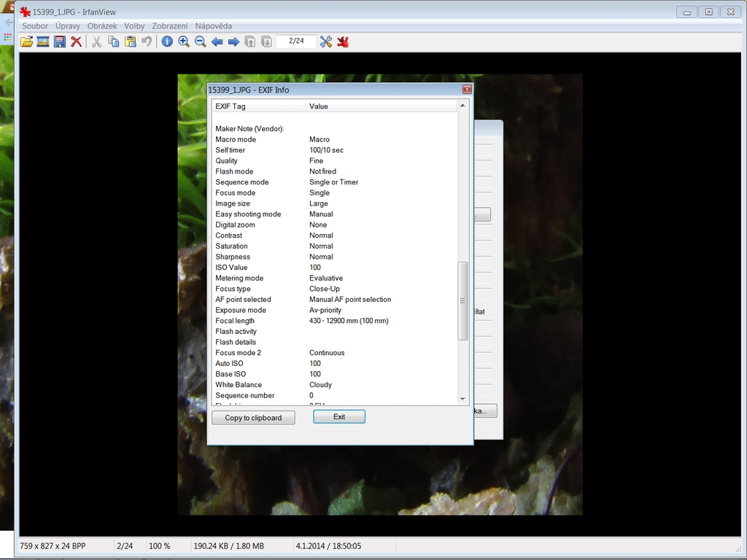Viewport: 747px width, 560px height.
Task: Open the Slideshow toolbar icon
Action: click(43, 42)
